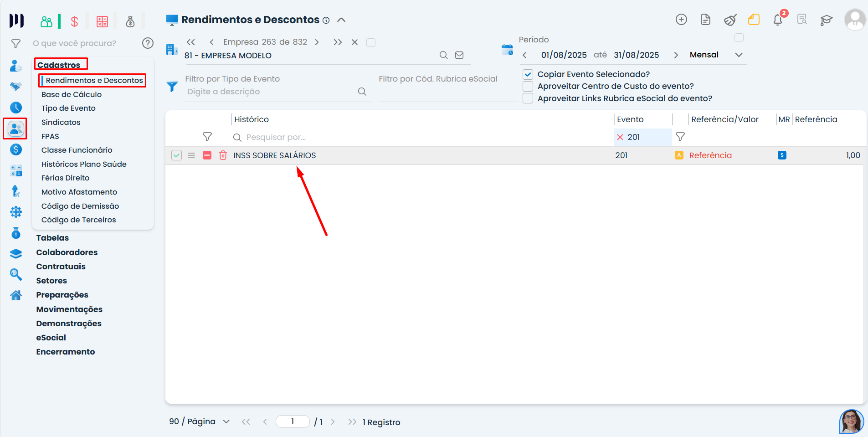868x437 pixels.
Task: Open Sindicatos menu item
Action: pyautogui.click(x=61, y=122)
